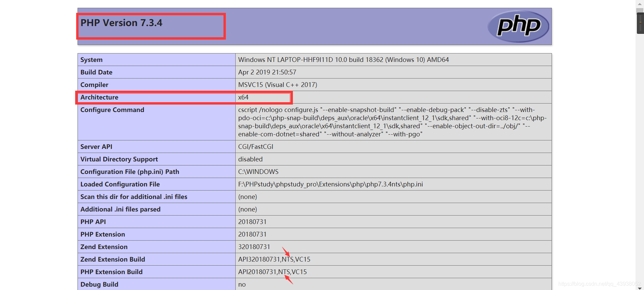The width and height of the screenshot is (644, 290).
Task: Select the 'Zend Extension Build' label
Action: pos(113,259)
